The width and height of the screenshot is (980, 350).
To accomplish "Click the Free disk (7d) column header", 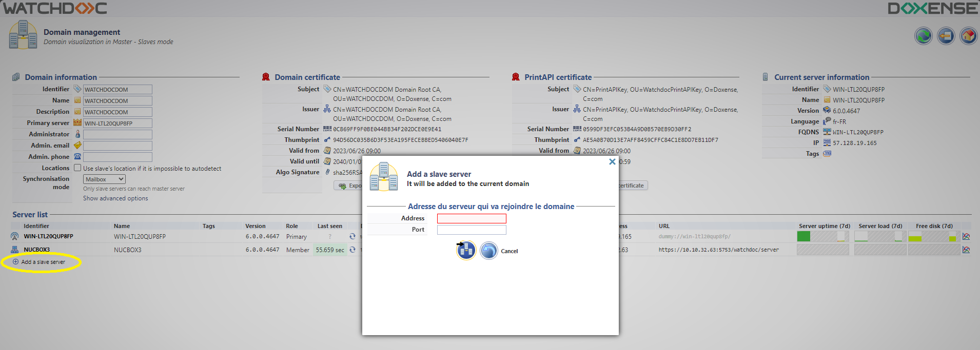I will [x=934, y=226].
